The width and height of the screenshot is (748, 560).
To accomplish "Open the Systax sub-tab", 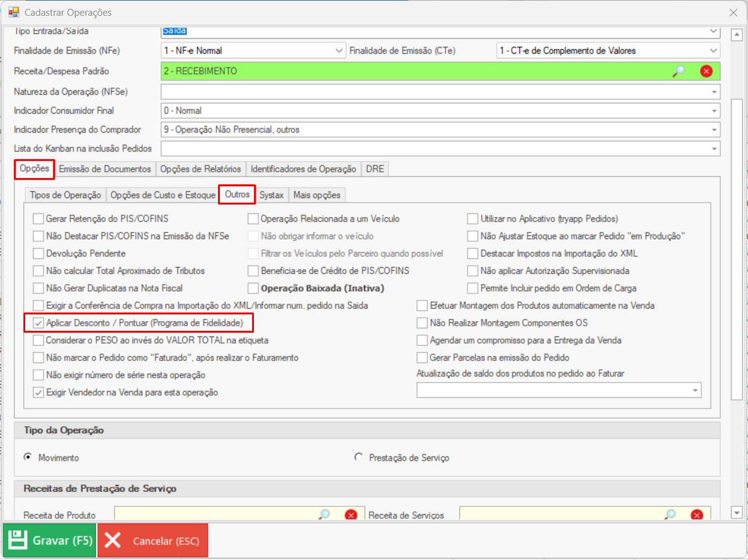I will pos(272,196).
